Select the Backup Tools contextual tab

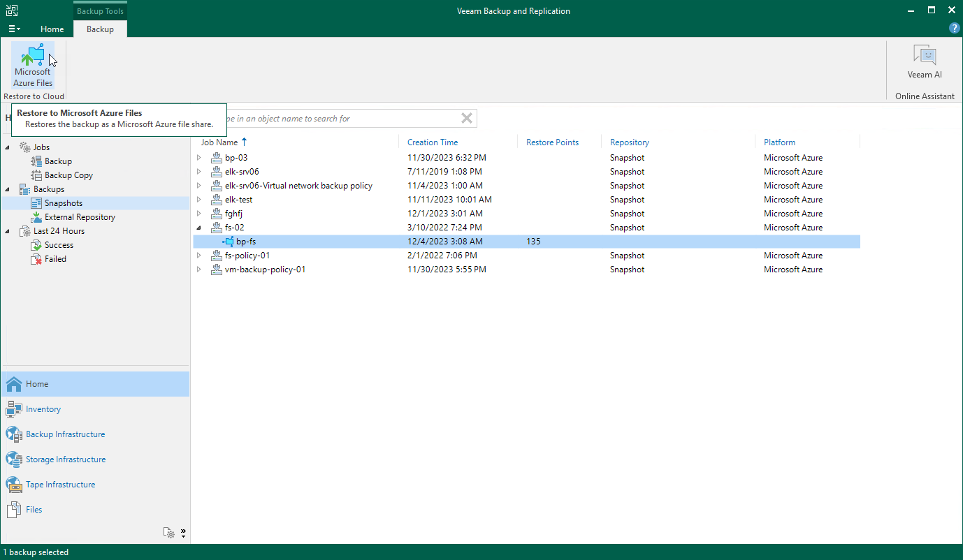(x=100, y=11)
